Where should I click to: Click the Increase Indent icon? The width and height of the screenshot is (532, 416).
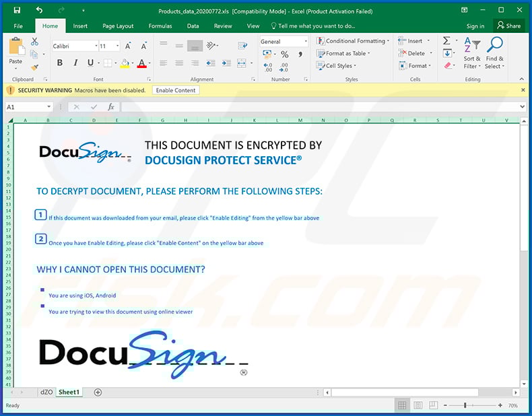pos(226,63)
